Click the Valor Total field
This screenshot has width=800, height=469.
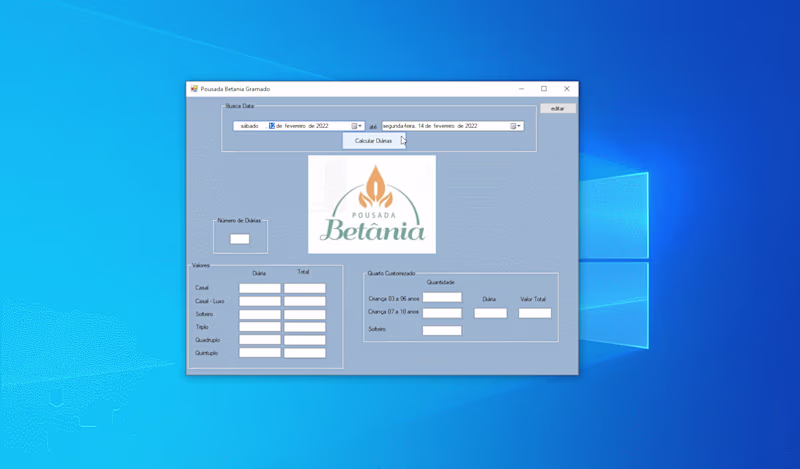coord(535,313)
